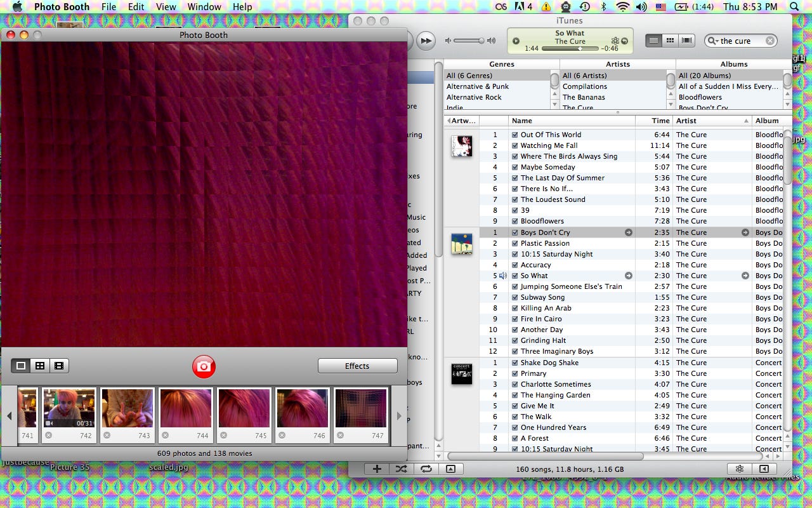Skip to next track in iTunes
Image resolution: width=812 pixels, height=508 pixels.
426,41
